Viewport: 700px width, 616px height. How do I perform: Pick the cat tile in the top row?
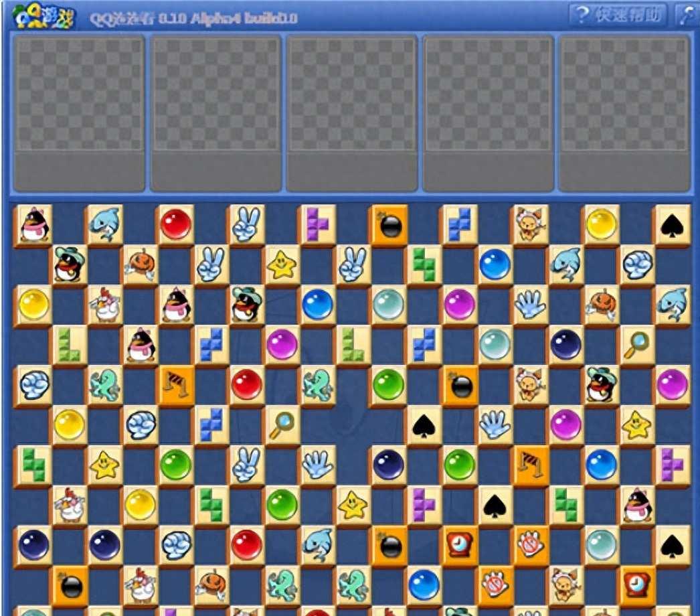pos(531,224)
